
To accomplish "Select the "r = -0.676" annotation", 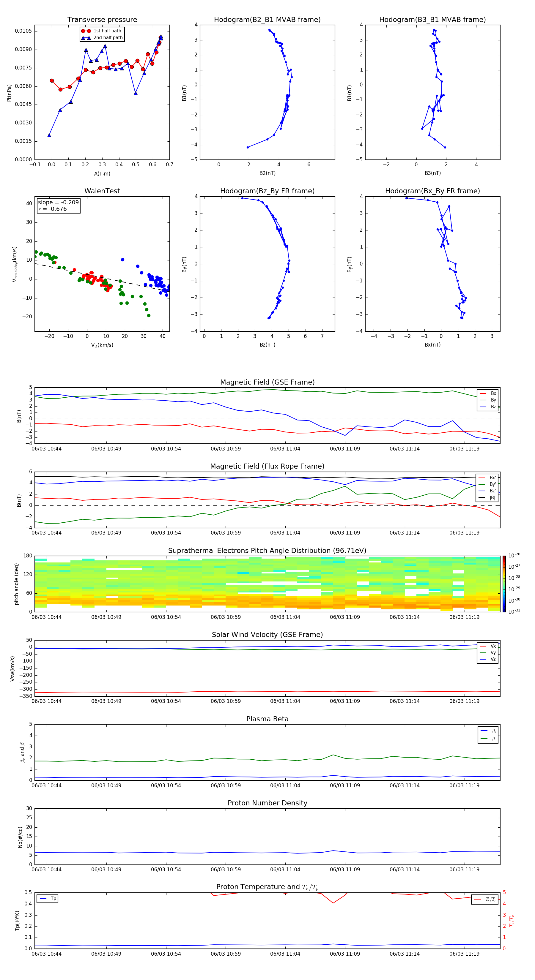I will point(53,209).
